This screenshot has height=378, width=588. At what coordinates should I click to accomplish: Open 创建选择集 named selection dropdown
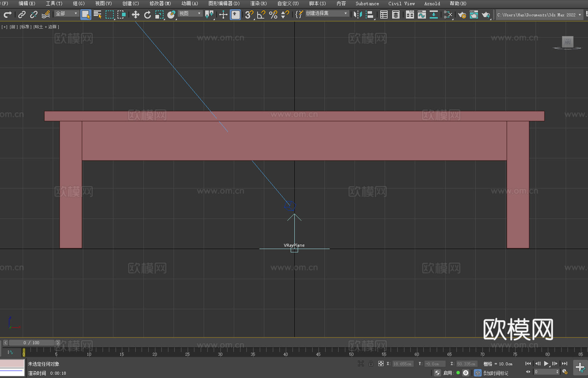[327, 13]
